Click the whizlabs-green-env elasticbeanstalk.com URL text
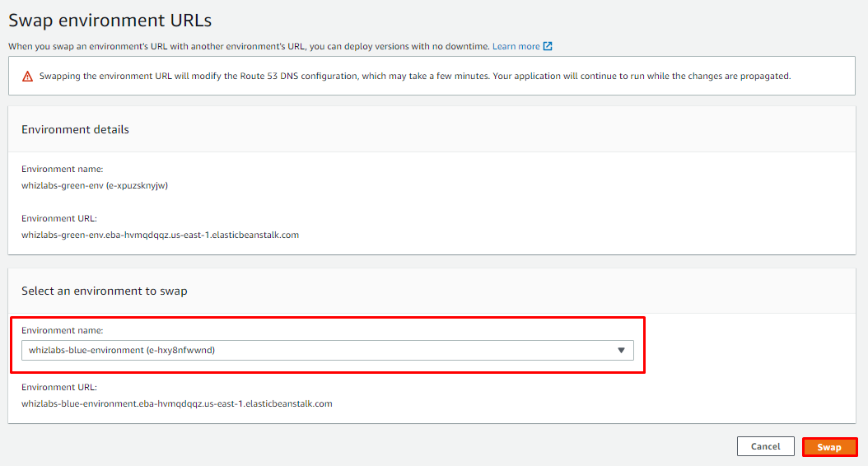868x466 pixels. coord(160,235)
